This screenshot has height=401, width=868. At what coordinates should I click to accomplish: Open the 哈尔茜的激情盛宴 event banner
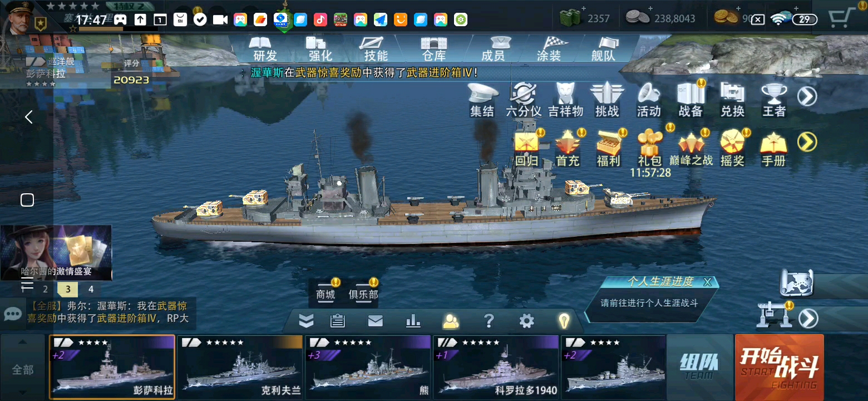[x=56, y=253]
